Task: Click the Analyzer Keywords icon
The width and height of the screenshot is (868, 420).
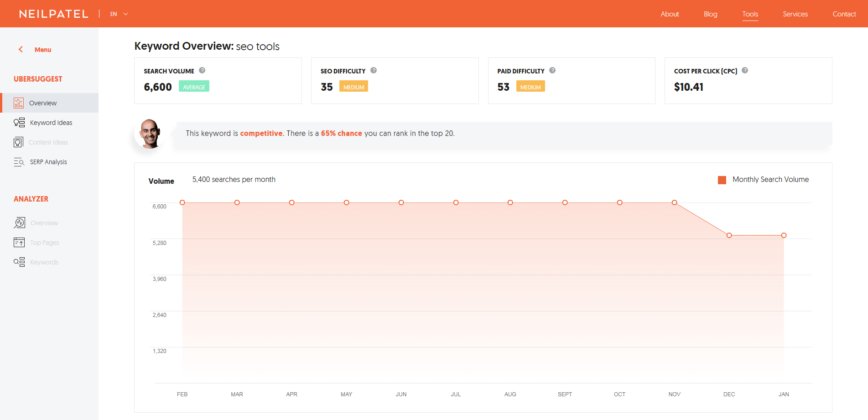Action: [19, 262]
